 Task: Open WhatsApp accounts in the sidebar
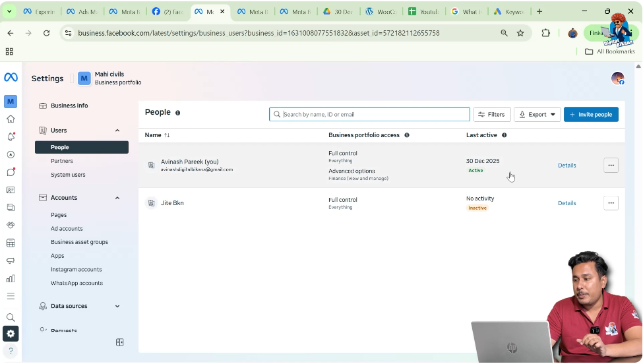pyautogui.click(x=77, y=284)
